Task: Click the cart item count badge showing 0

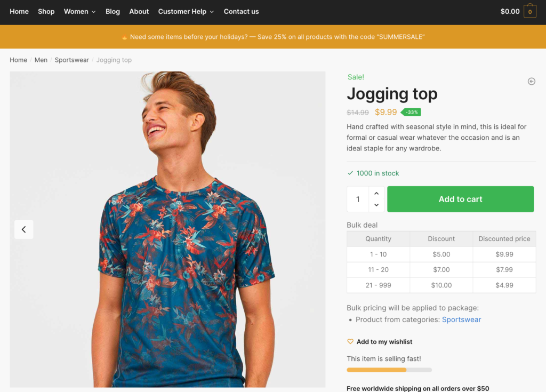Action: click(530, 11)
